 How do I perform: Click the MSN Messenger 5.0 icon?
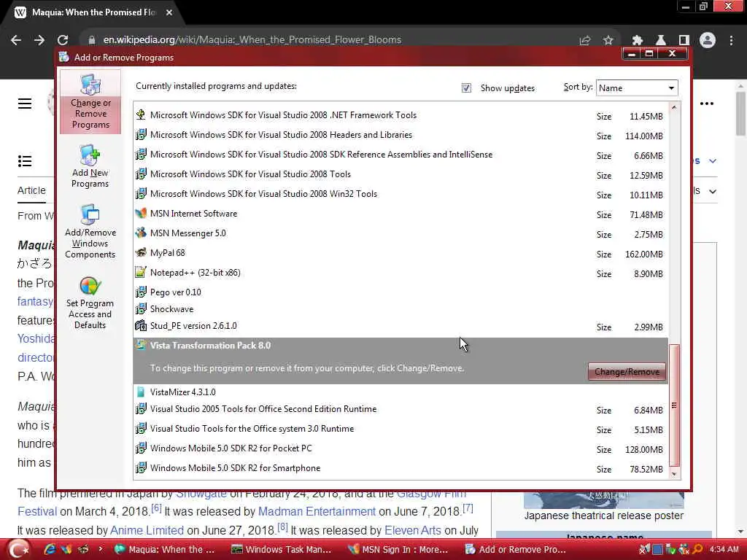click(x=141, y=233)
